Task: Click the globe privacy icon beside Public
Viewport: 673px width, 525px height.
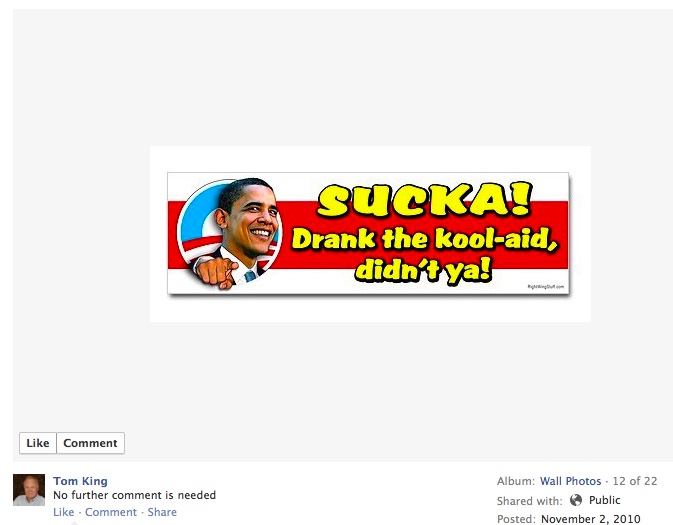Action: click(576, 500)
